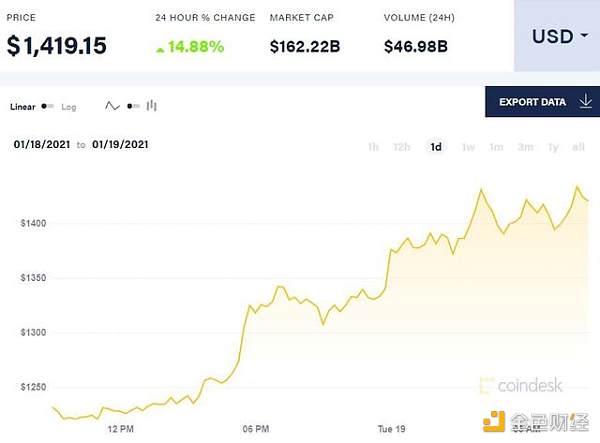Click the candlestick chart icon
Screen dimensions: 600x443
(152, 106)
